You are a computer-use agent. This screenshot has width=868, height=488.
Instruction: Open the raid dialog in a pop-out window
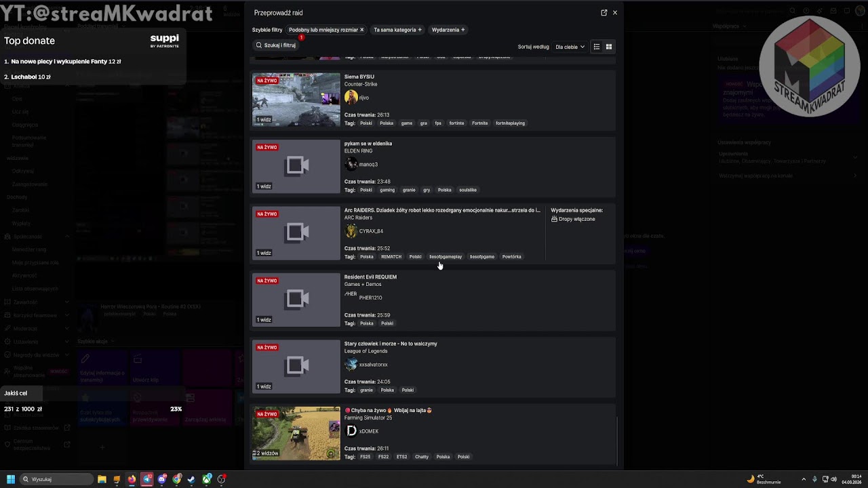pos(604,12)
